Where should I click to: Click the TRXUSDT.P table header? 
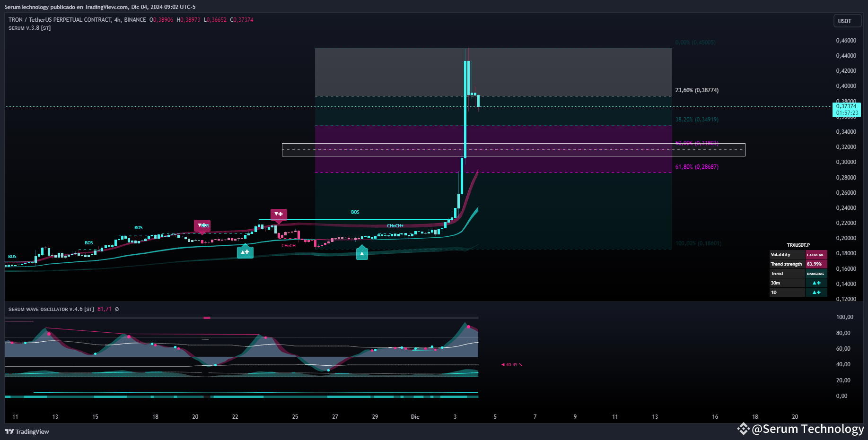(798, 245)
